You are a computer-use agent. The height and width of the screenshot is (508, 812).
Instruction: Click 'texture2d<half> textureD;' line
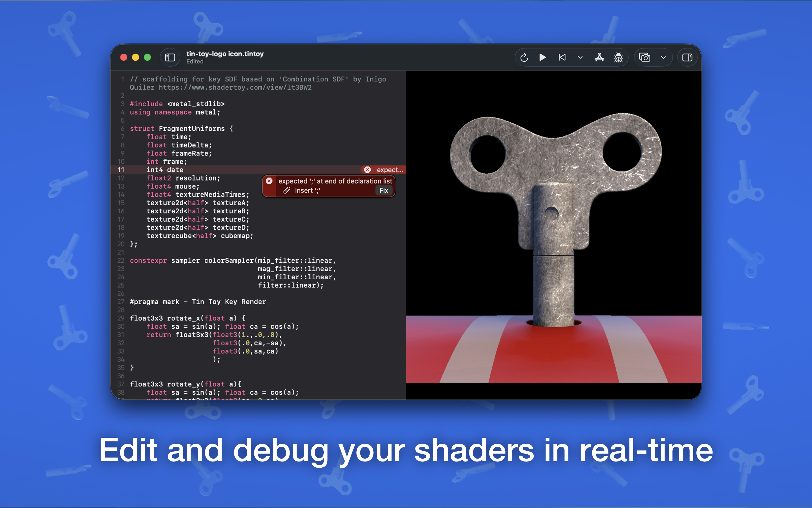click(x=198, y=227)
